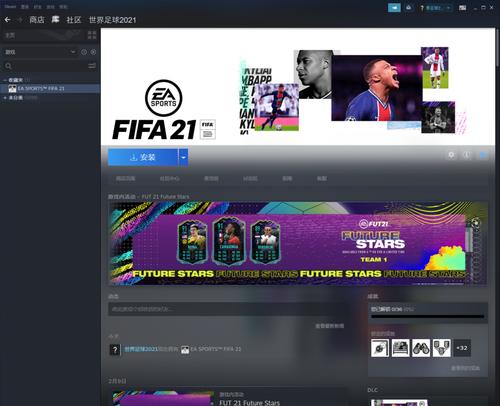The image size is (500, 406).
Task: Click the second locked achievement icon
Action: [x=400, y=348]
